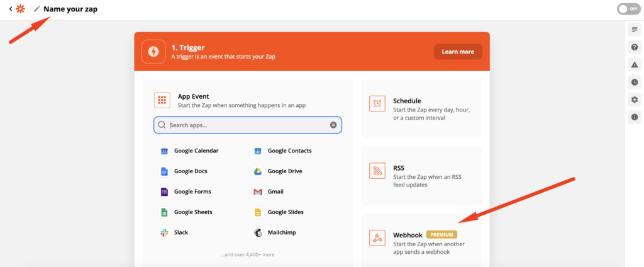Choose Google Forms app label

pyautogui.click(x=192, y=191)
